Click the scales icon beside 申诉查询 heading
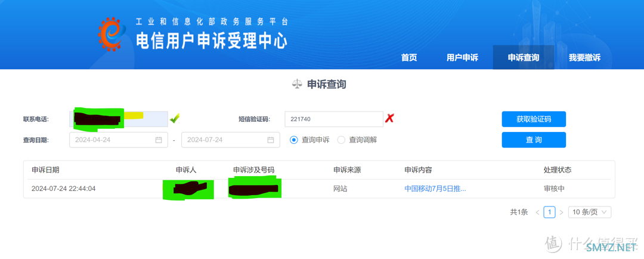The height and width of the screenshot is (259, 644). (297, 85)
